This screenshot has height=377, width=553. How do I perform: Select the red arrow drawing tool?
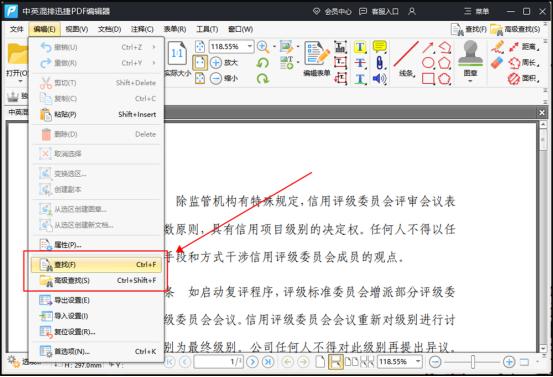(x=428, y=48)
